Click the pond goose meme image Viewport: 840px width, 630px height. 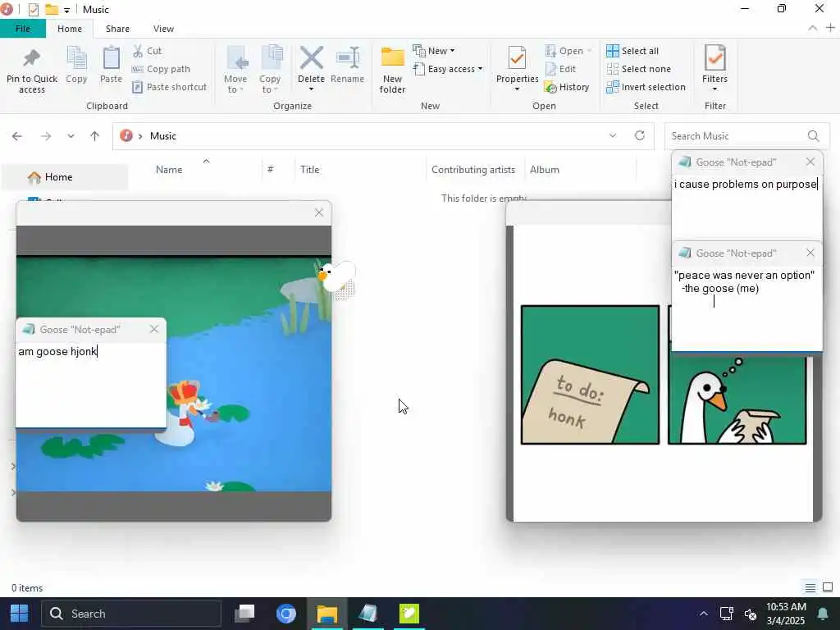point(174,373)
